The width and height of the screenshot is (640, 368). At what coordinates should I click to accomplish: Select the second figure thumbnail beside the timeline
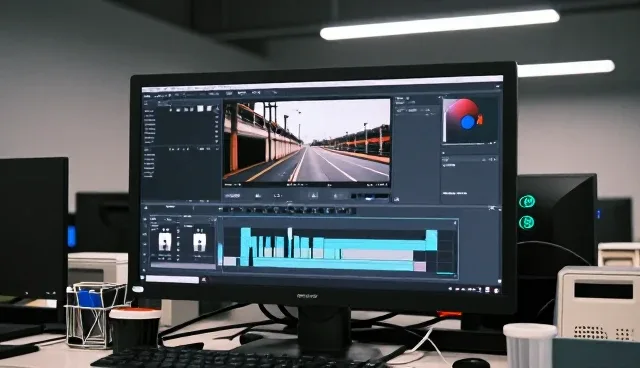[200, 242]
